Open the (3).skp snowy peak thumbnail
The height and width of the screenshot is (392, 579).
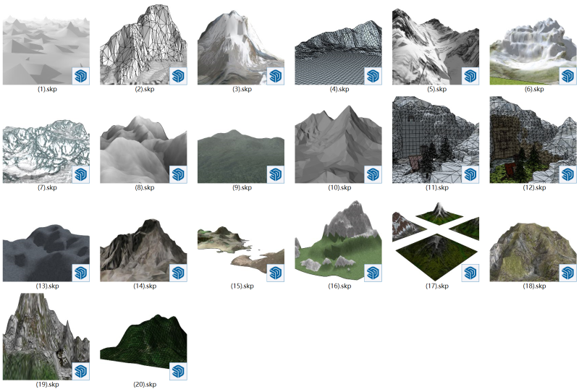coord(241,47)
